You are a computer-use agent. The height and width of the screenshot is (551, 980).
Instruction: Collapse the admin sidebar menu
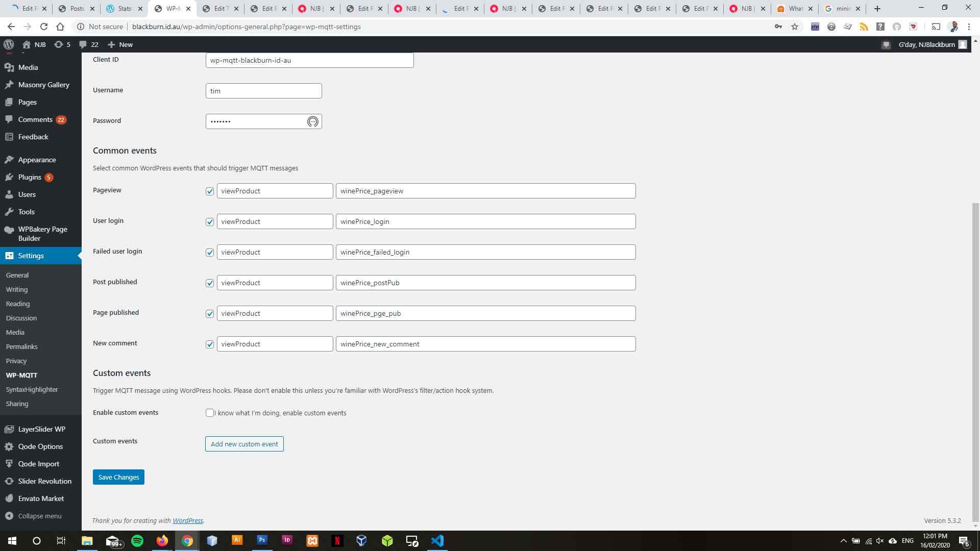39,516
